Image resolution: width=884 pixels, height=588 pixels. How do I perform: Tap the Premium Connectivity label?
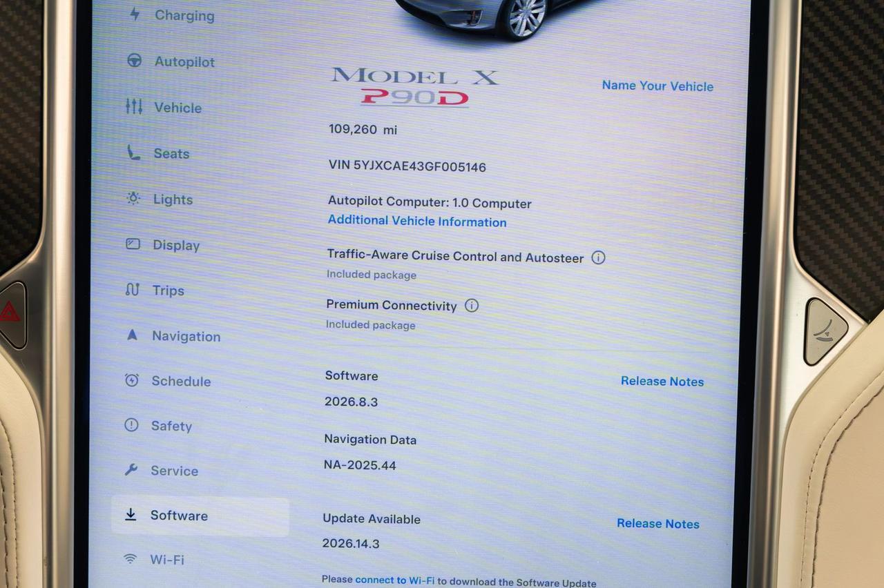(x=392, y=305)
